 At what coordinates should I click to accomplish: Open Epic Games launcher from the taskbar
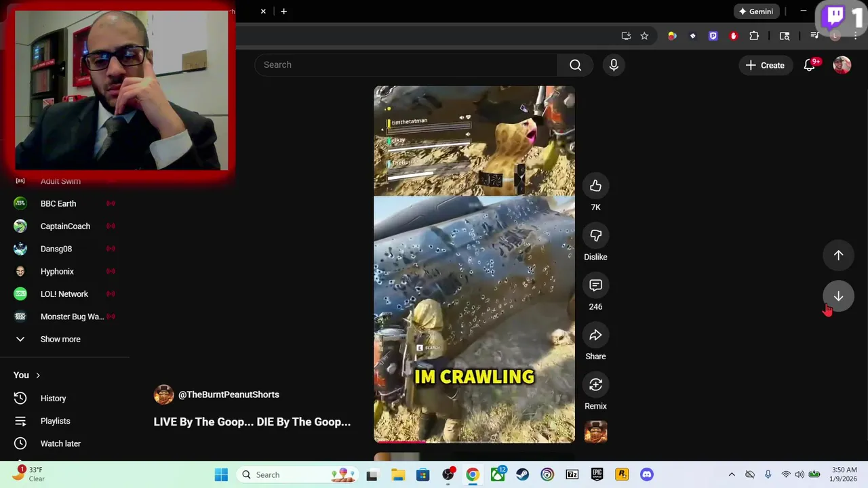[597, 474]
